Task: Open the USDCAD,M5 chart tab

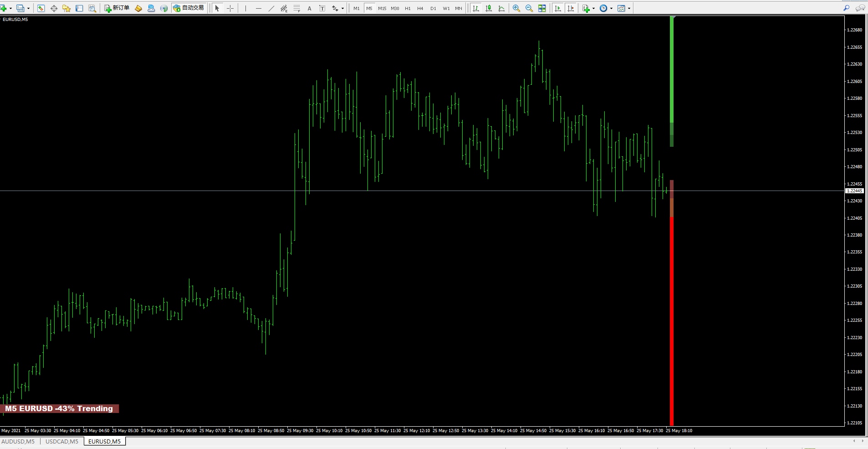Action: coord(62,441)
